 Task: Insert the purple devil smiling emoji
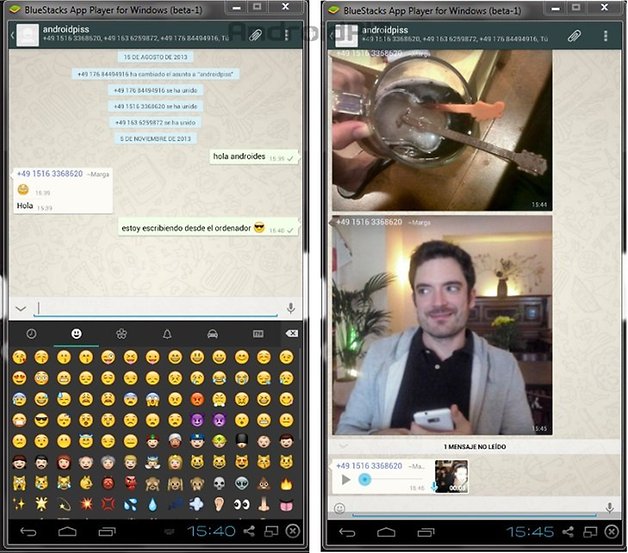[x=197, y=420]
